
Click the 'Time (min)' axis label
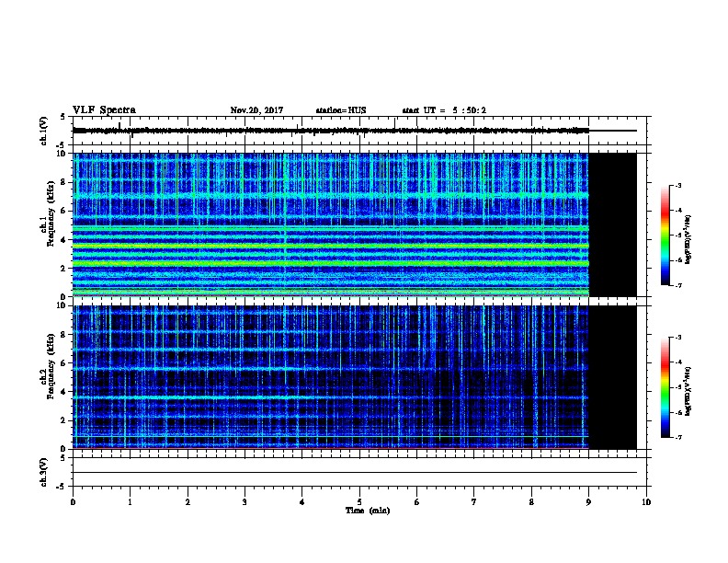[368, 511]
